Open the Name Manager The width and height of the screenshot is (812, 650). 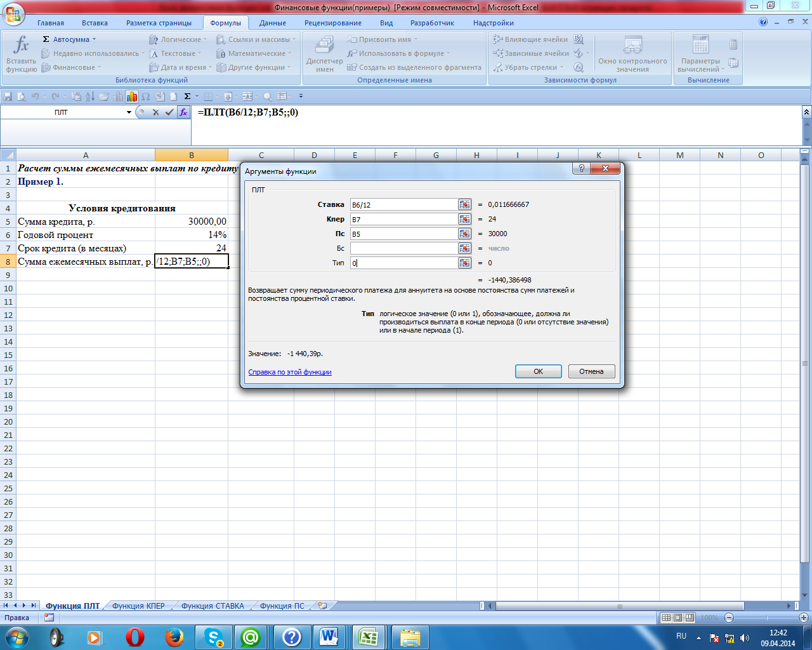tap(324, 54)
